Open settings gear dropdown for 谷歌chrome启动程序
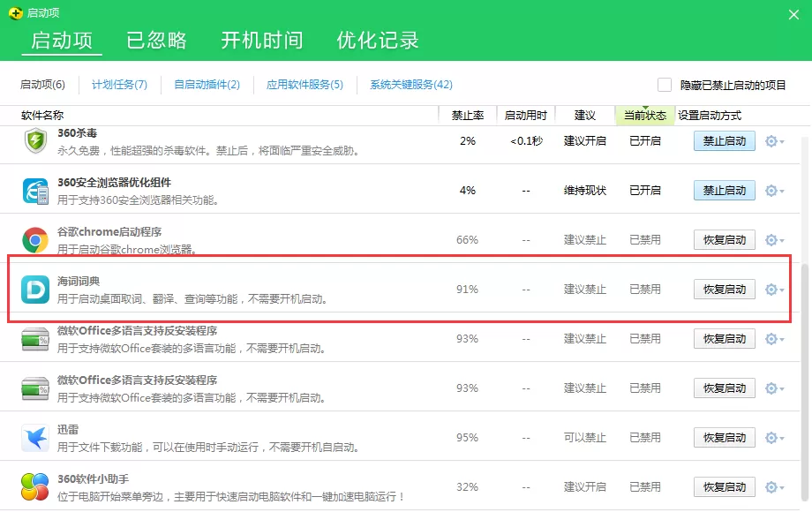 pos(774,240)
